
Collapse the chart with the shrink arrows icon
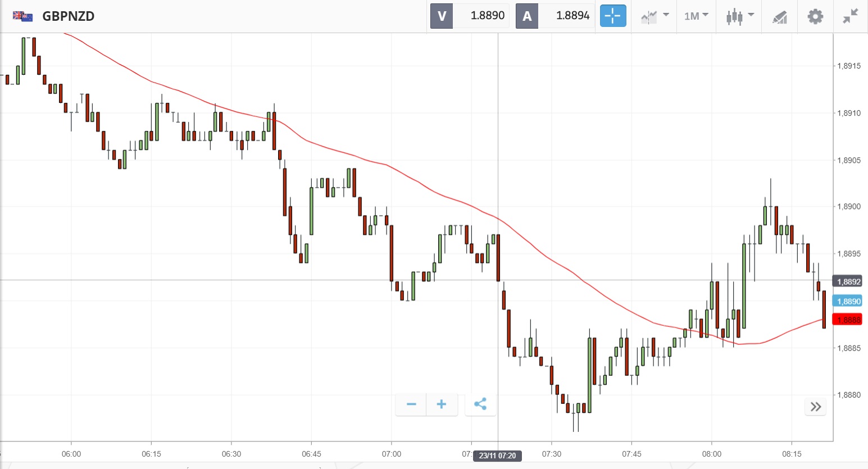(851, 16)
